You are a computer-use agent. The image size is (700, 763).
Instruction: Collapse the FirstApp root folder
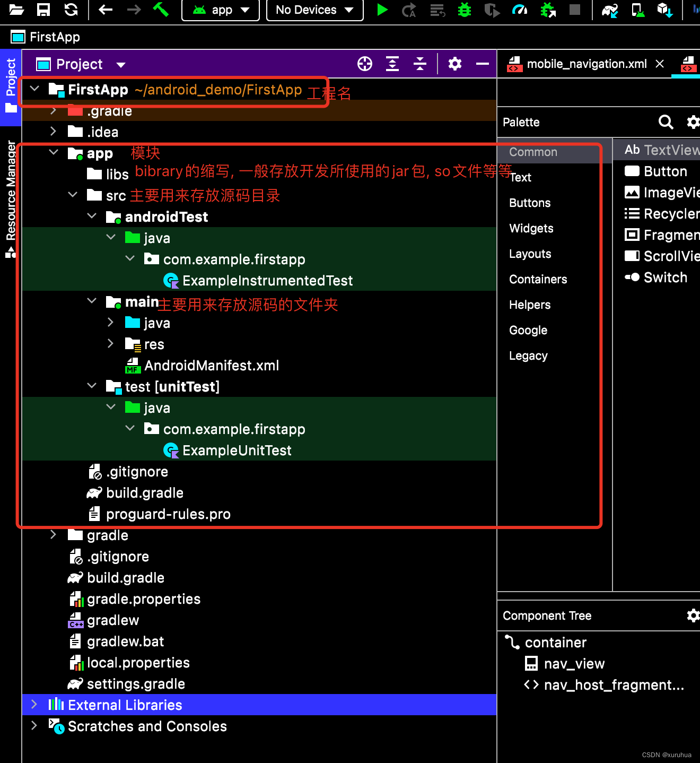[x=34, y=89]
